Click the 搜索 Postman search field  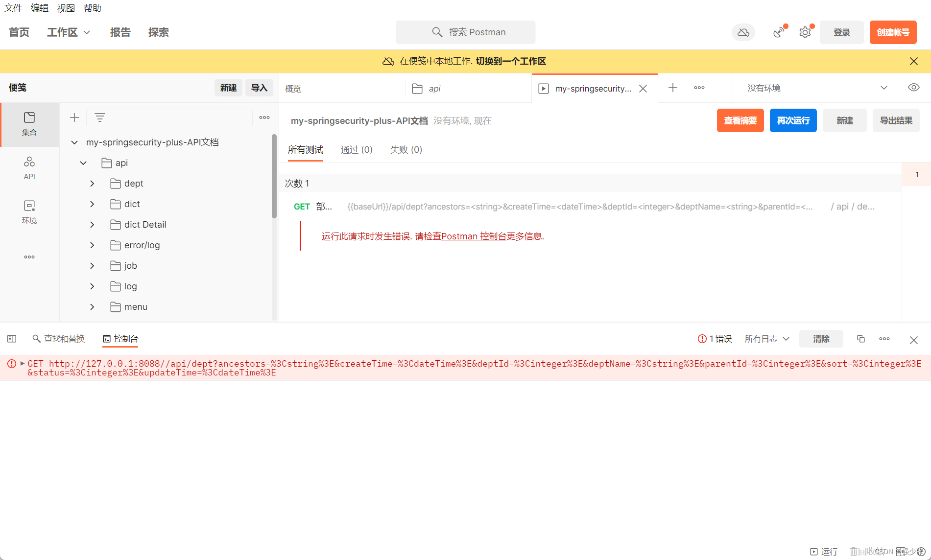tap(466, 32)
